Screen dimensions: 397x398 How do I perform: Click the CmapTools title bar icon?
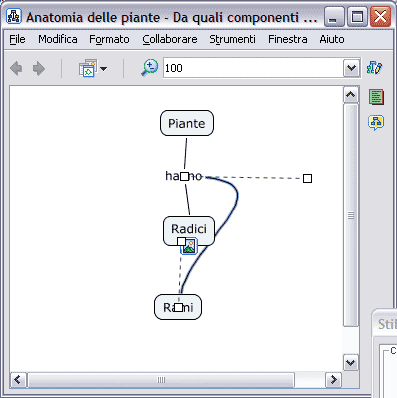pyautogui.click(x=14, y=16)
